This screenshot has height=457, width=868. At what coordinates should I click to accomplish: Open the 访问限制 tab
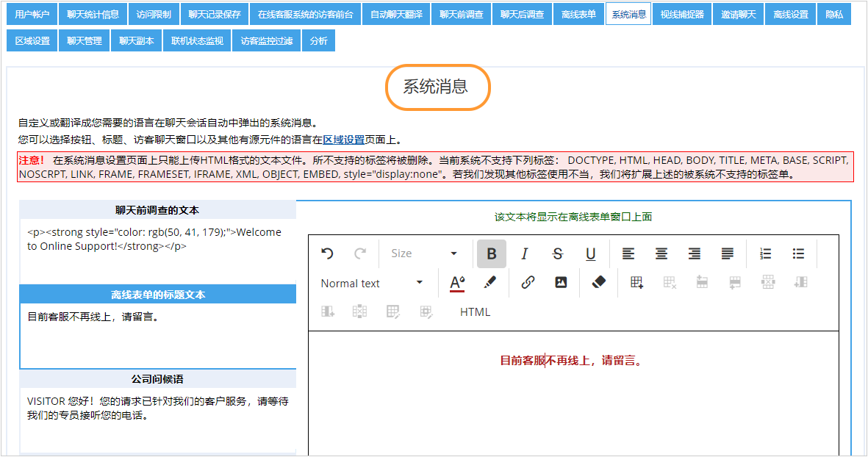[x=154, y=15]
